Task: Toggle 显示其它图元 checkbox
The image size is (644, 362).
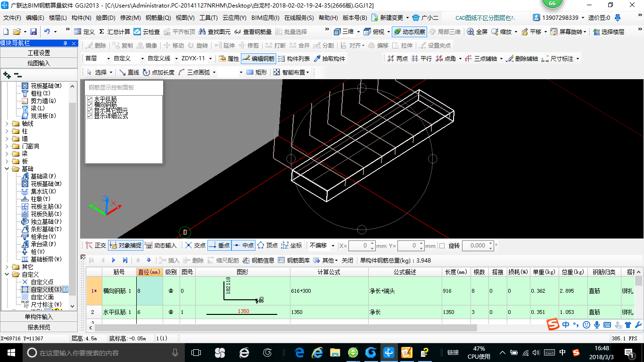Action: coord(90,110)
